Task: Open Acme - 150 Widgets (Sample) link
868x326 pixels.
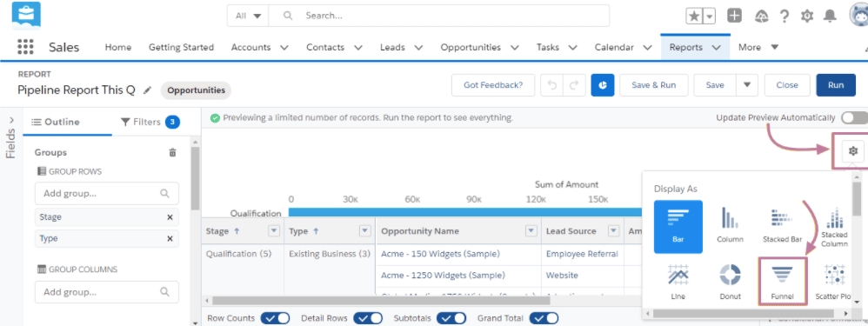Action: [x=440, y=254]
